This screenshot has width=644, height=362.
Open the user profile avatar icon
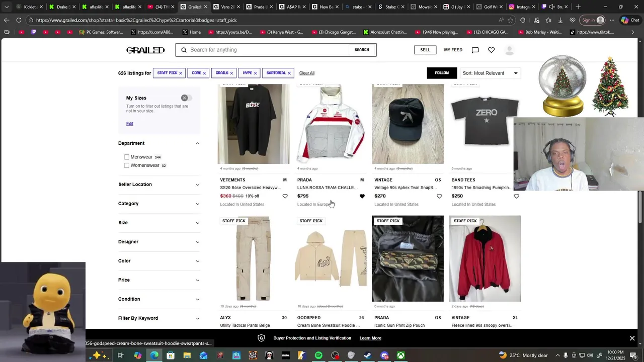[x=510, y=50]
